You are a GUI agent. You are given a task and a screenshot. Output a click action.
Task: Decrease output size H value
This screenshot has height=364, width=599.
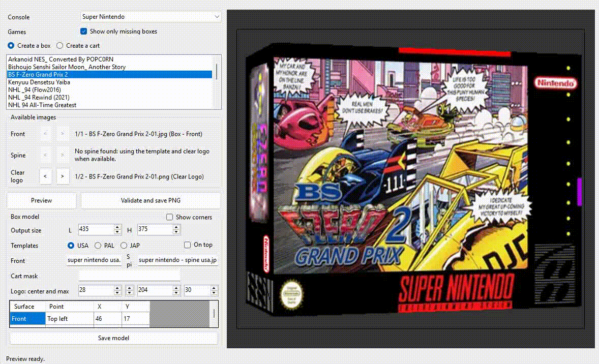click(x=176, y=232)
